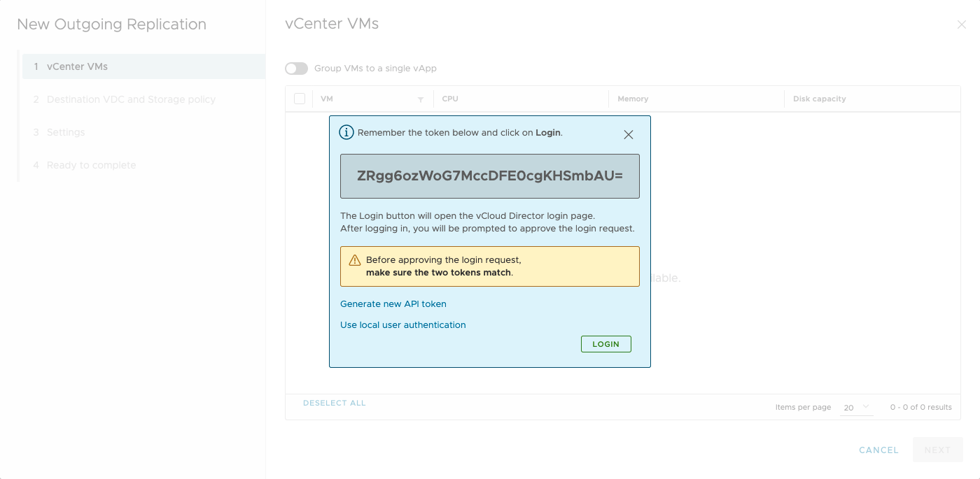Open the Items per page dropdown

pyautogui.click(x=856, y=407)
